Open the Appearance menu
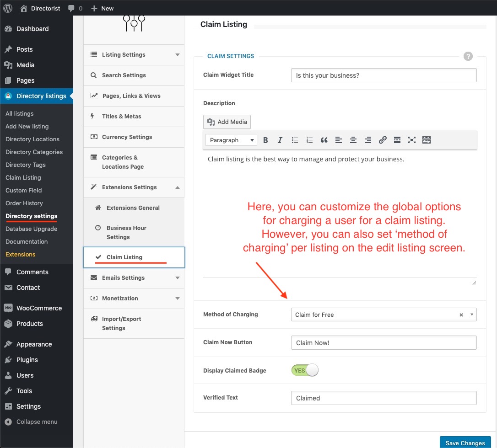This screenshot has width=497, height=448. pos(37,344)
